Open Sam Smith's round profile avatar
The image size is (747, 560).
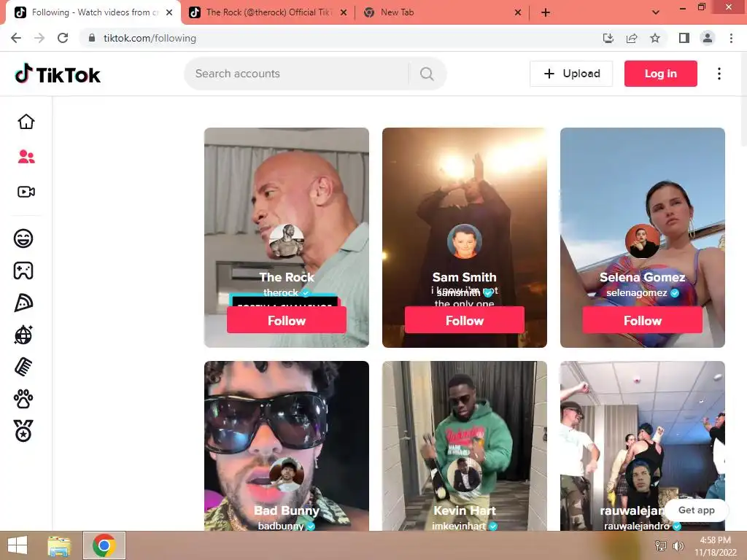[465, 241]
